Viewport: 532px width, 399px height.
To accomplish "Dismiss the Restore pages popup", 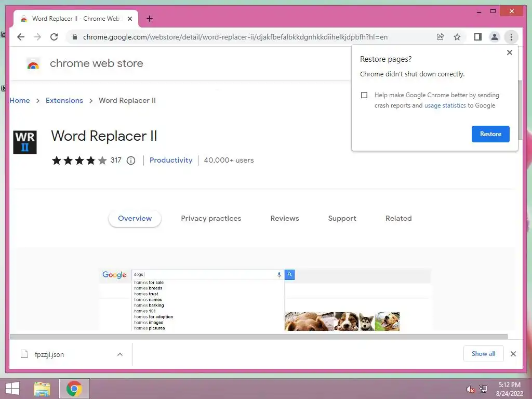I will pos(509,52).
